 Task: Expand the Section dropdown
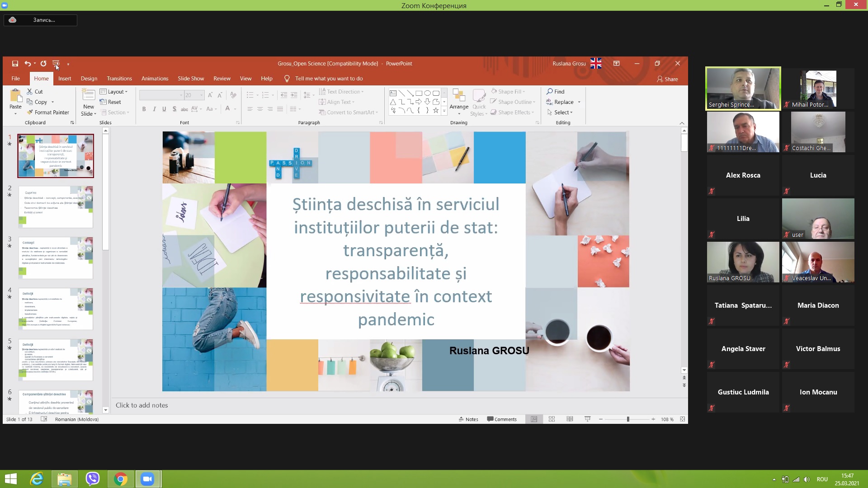(x=115, y=113)
